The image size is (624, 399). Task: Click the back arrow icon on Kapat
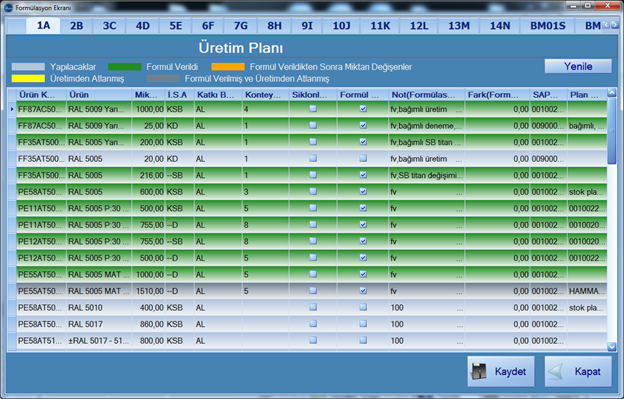(556, 371)
